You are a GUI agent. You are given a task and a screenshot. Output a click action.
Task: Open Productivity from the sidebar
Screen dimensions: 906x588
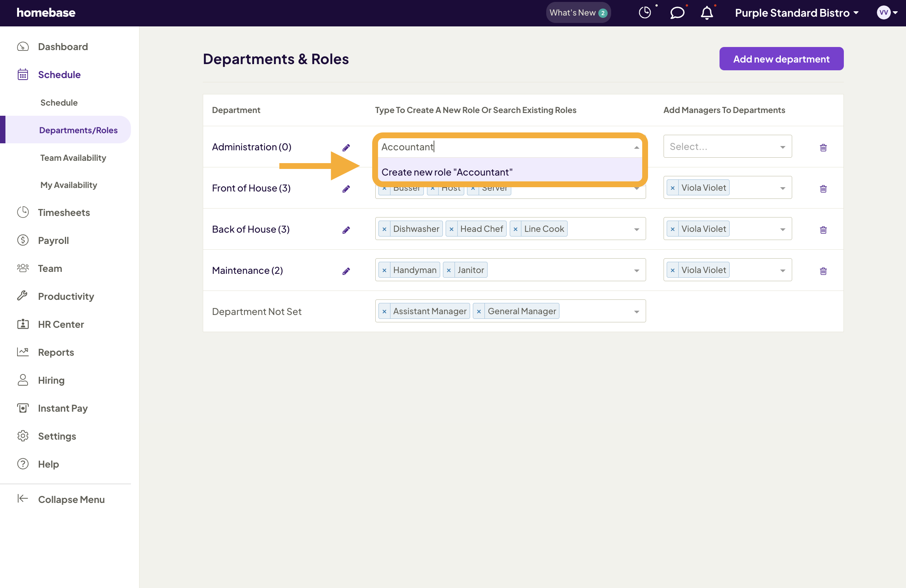point(66,296)
